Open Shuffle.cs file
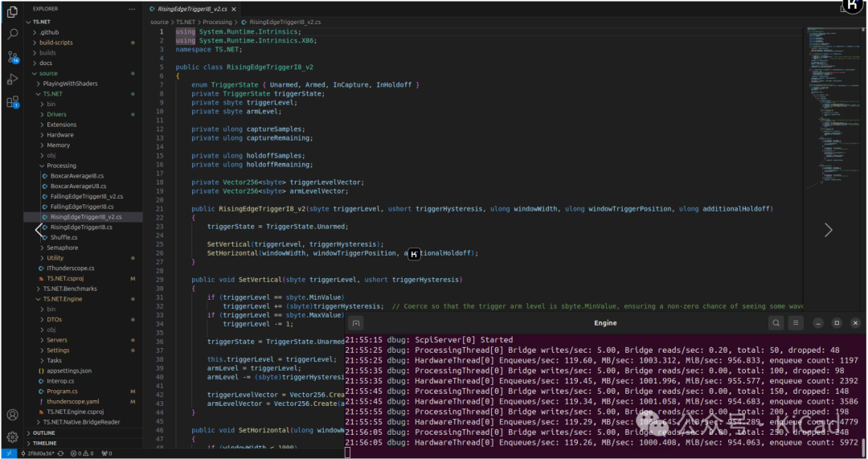This screenshot has width=868, height=459. click(x=83, y=237)
